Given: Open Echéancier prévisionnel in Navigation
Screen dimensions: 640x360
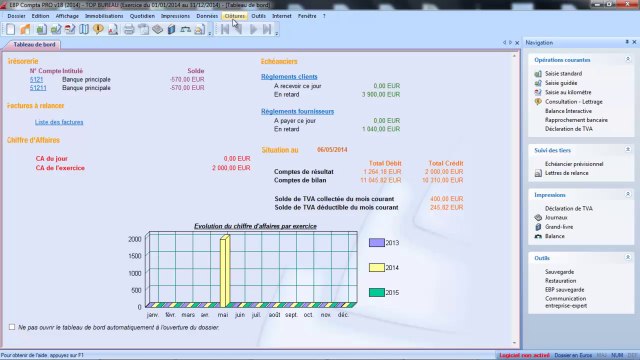Looking at the screenshot, I should point(574,164).
